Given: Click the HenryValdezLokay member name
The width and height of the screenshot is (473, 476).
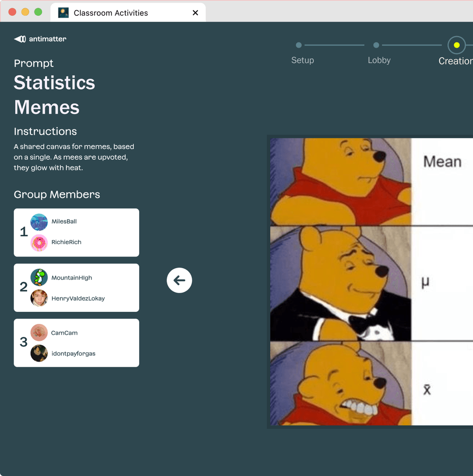Looking at the screenshot, I should 78,298.
